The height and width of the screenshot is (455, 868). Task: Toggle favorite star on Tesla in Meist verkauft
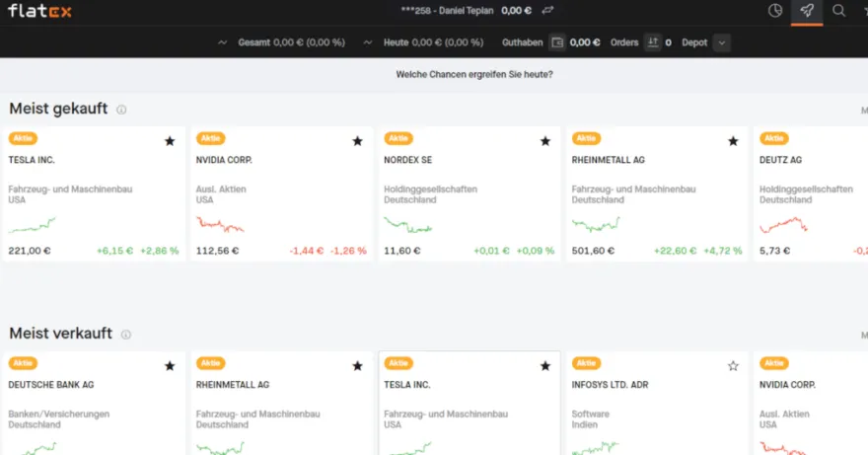tap(545, 366)
